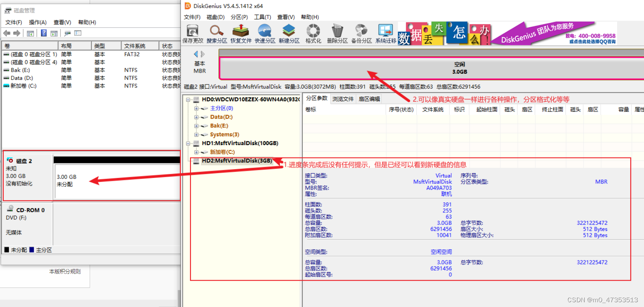Screen dimensions: 644x307
Task: Select (磁盘 0 磁盘分区 1) volume row
Action: click(x=91, y=54)
